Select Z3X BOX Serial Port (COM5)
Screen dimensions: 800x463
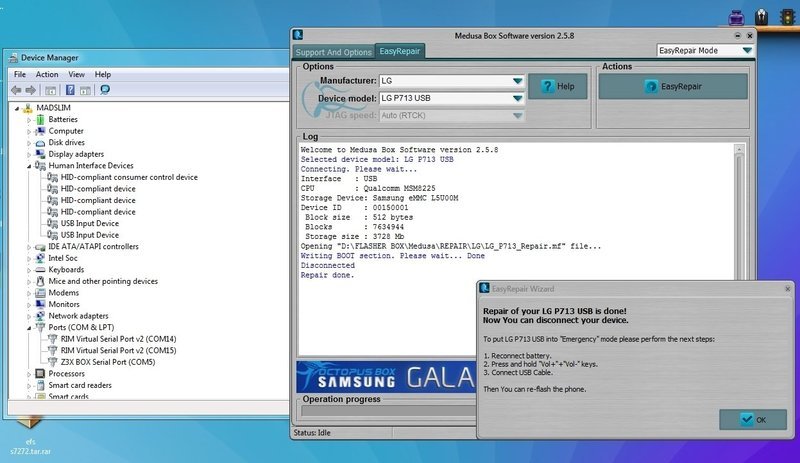coord(108,362)
